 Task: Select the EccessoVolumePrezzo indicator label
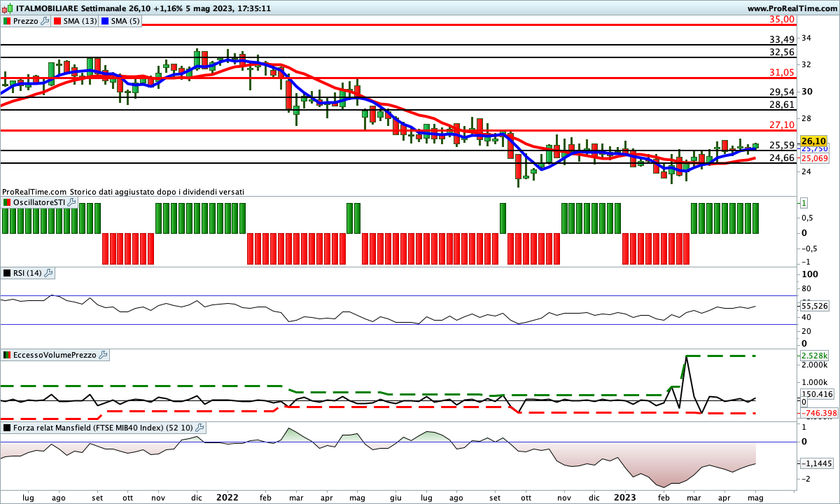[x=55, y=355]
